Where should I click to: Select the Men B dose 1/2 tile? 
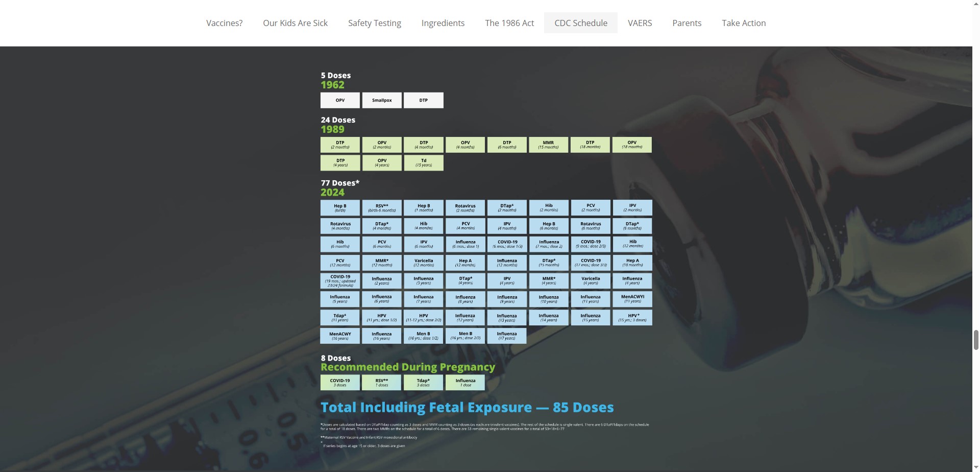click(x=423, y=336)
